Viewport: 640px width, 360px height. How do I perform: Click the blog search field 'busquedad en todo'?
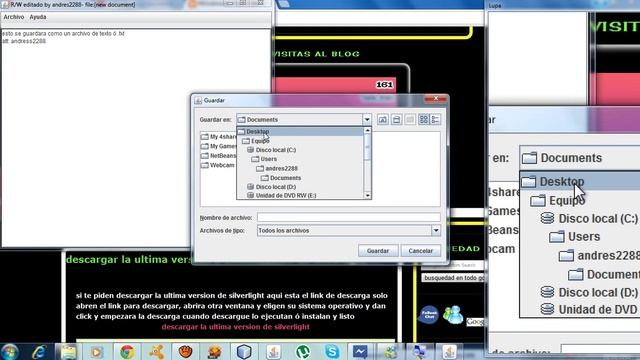coord(453,278)
